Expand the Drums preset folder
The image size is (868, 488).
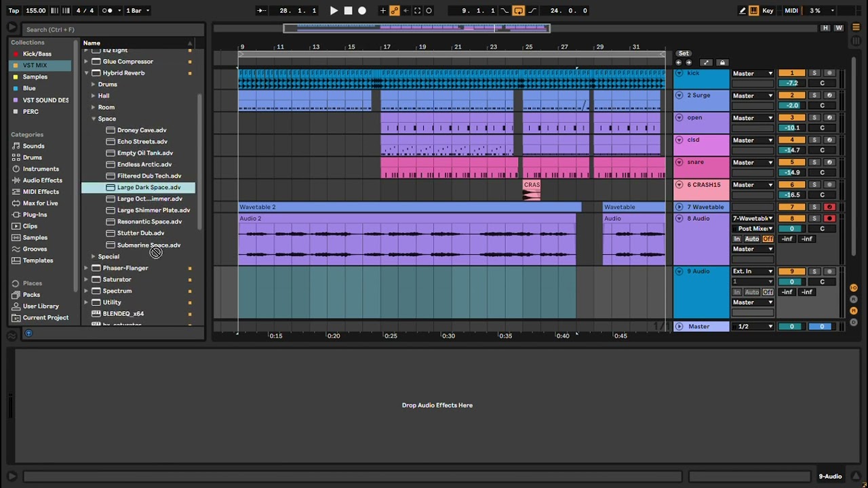pos(94,84)
